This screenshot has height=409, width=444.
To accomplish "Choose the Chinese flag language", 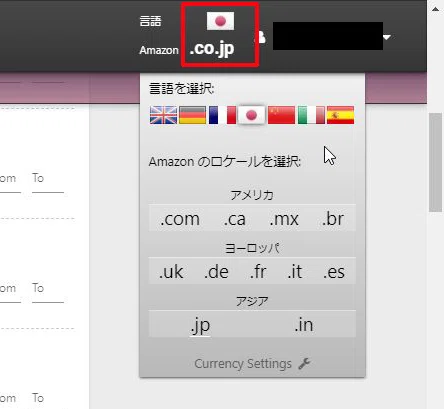I will point(281,115).
